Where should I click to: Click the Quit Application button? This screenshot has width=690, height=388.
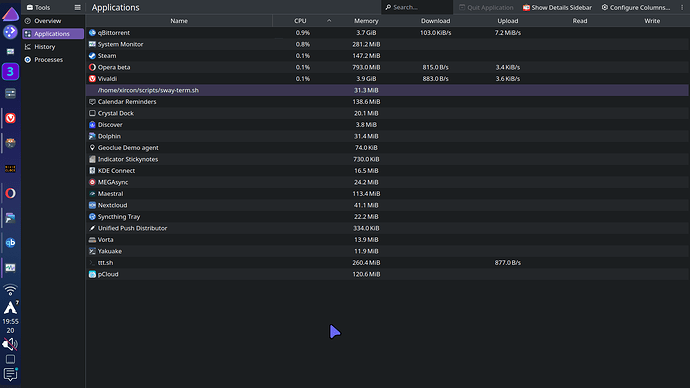(486, 7)
